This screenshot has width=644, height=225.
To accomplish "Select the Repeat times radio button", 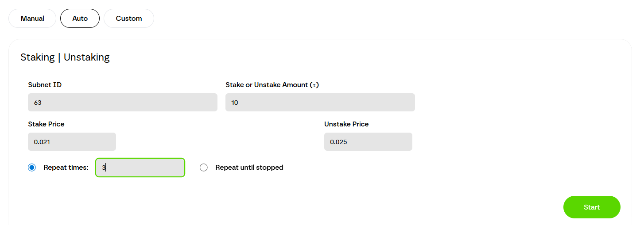I will 32,168.
